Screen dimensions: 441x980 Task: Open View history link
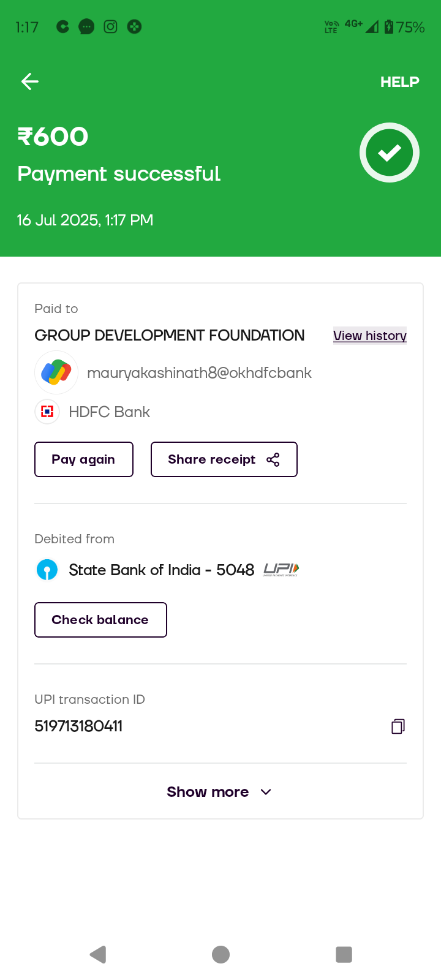pyautogui.click(x=369, y=336)
